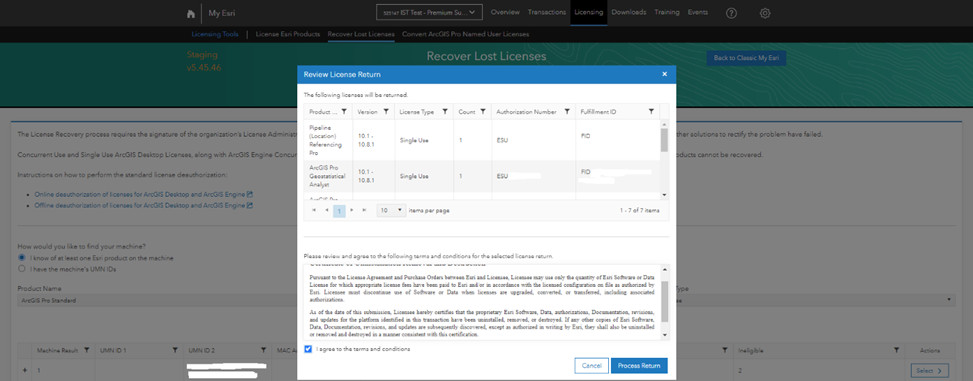Screen dimensions: 973x381
Task: Open the Transactions menu
Action: (547, 12)
